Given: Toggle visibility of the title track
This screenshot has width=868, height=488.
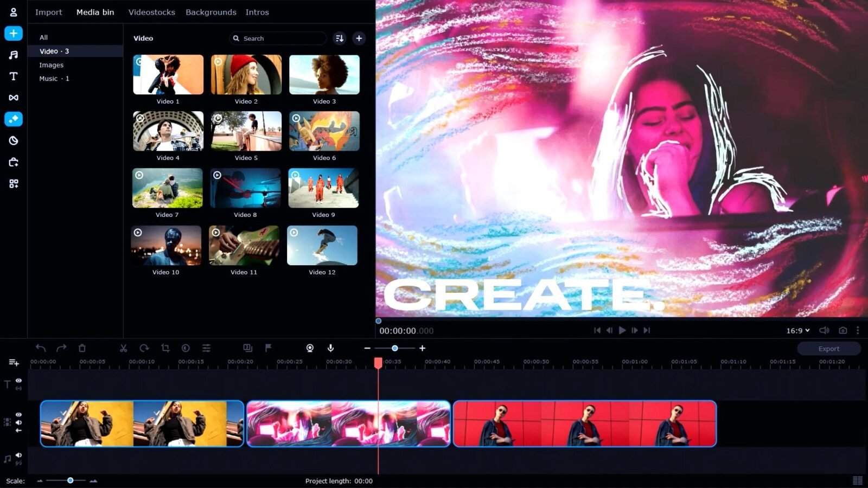Looking at the screenshot, I should point(18,381).
